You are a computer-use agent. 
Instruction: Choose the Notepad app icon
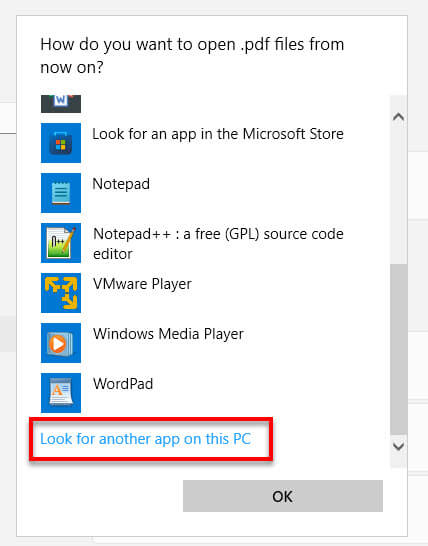(x=61, y=193)
